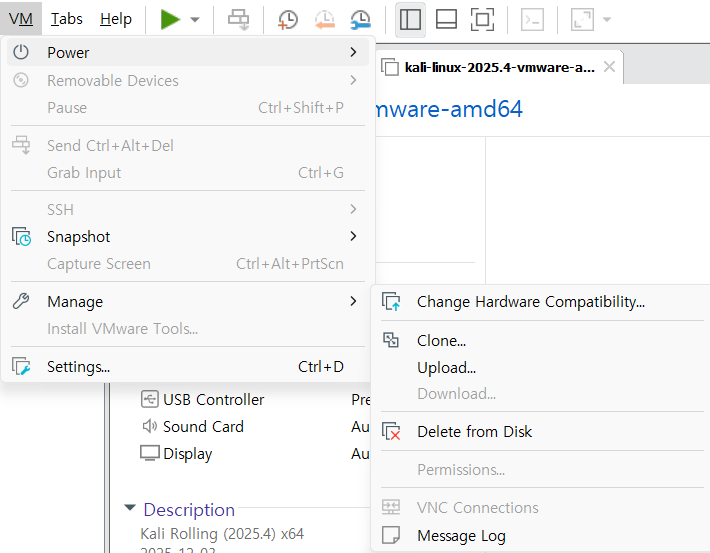Click the Message Log icon
Image resolution: width=710 pixels, height=553 pixels.
(391, 535)
